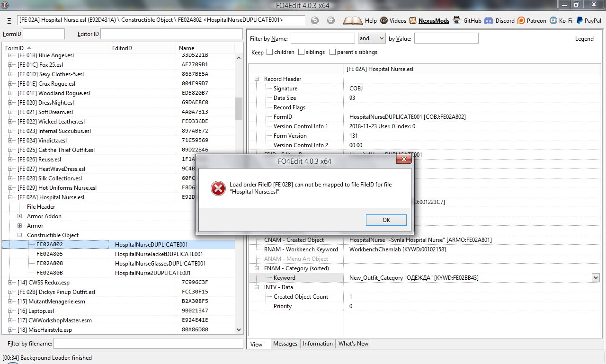Image resolution: width=606 pixels, height=364 pixels.
Task: Open the GitHub toolbar icon
Action: coord(456,20)
